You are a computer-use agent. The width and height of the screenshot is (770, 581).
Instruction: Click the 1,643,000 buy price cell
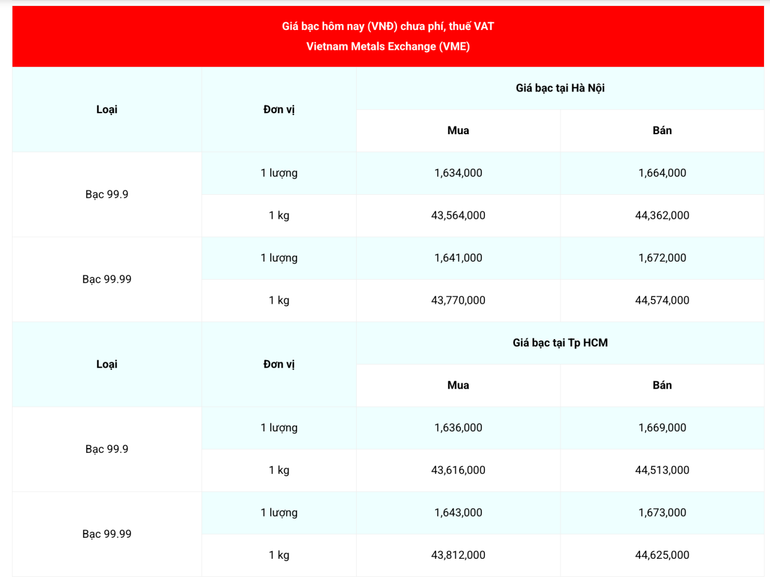[x=458, y=513]
